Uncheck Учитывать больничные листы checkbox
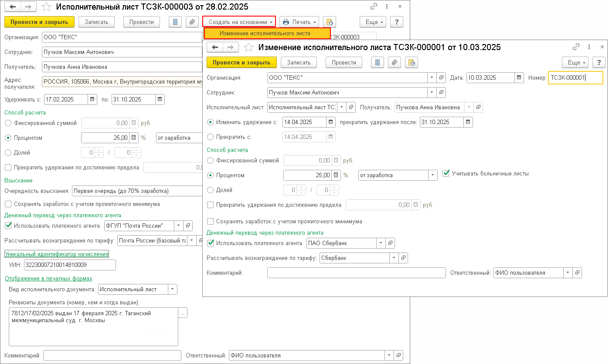This screenshot has height=364, width=609. 446,173
